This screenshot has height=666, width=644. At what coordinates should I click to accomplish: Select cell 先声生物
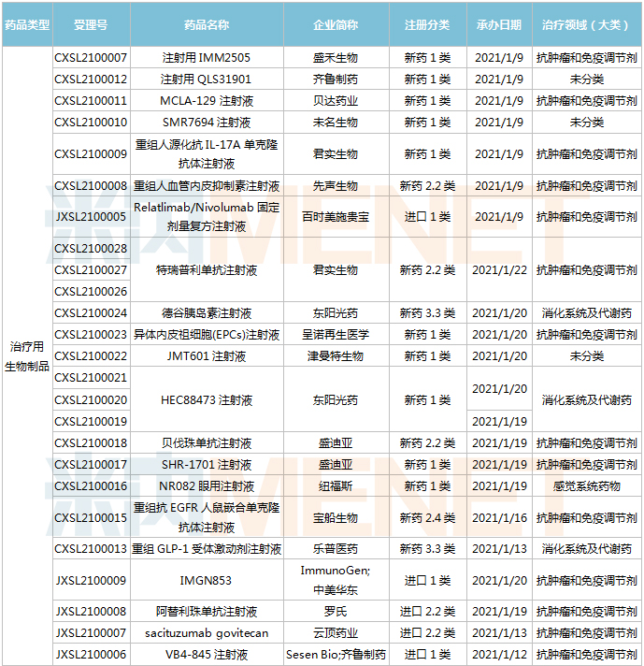[x=336, y=185]
